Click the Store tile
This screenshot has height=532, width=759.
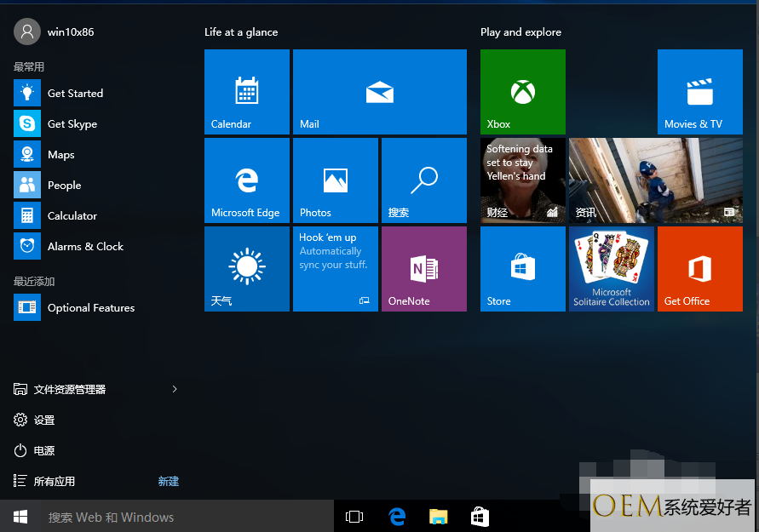[x=522, y=268]
